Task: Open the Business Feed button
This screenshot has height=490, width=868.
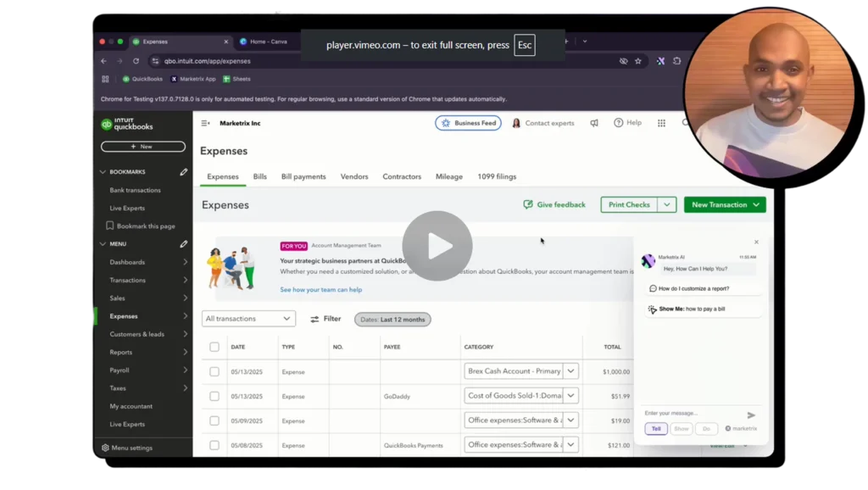Action: point(468,123)
